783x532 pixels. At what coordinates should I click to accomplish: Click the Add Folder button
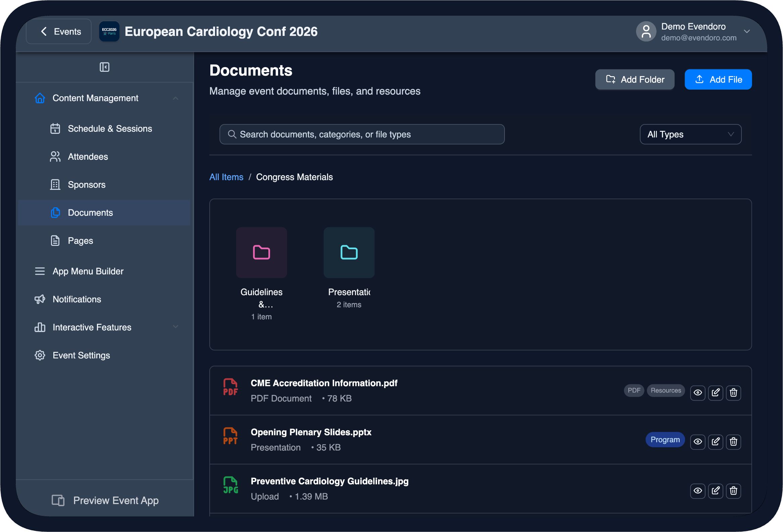pyautogui.click(x=635, y=79)
